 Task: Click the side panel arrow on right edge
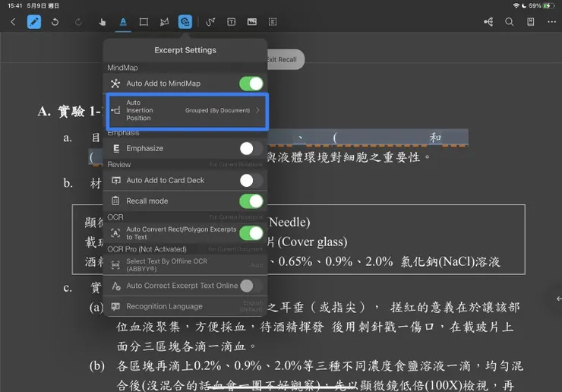pos(558,299)
